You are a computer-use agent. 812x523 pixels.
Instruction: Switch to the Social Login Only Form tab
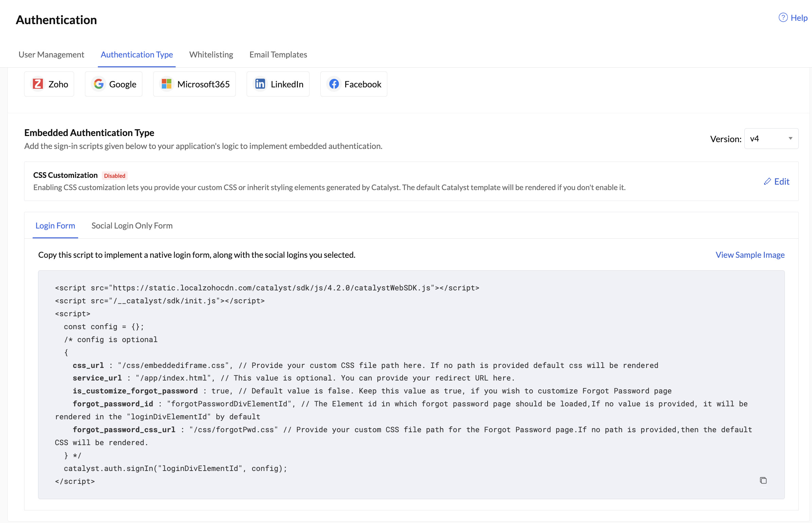(x=131, y=226)
